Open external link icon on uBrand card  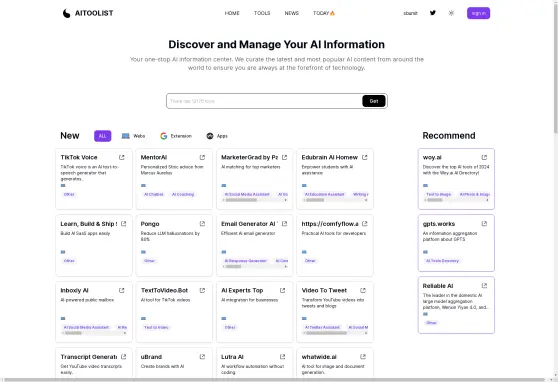coord(202,356)
